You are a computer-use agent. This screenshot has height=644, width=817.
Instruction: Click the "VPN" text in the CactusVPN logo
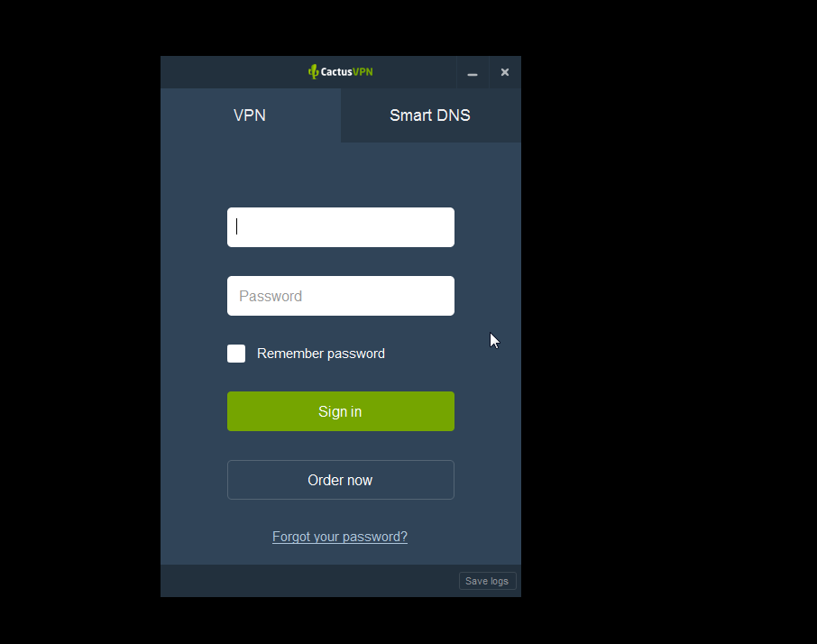coord(363,72)
